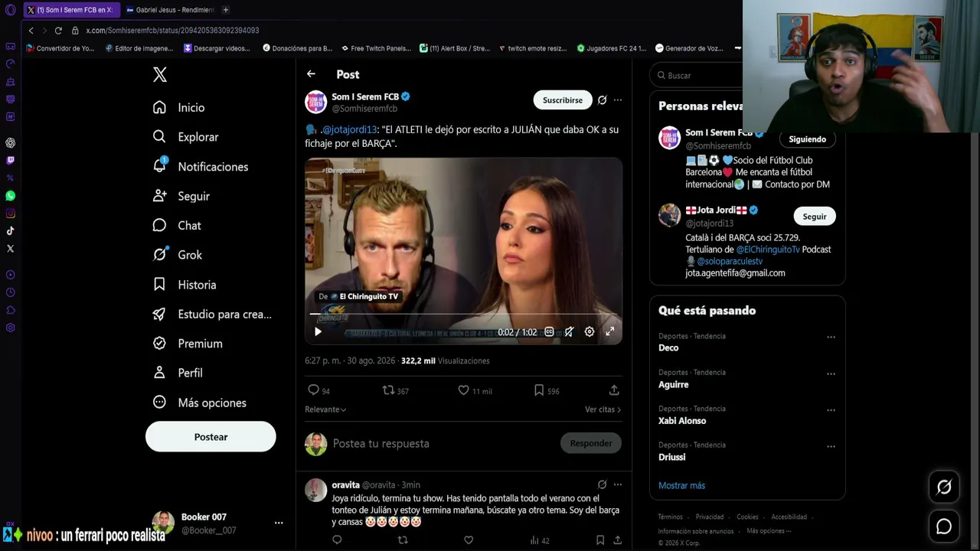Screen dimensions: 980x551
Task: Open the X logo home icon
Action: tap(159, 74)
